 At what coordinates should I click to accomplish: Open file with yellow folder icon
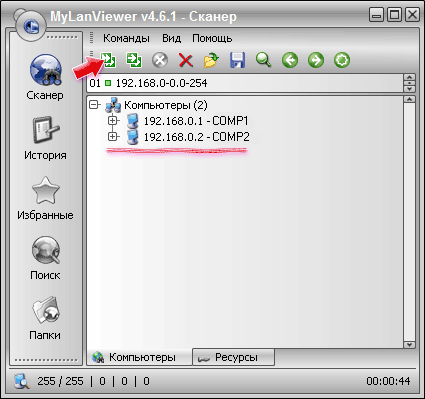[x=211, y=60]
